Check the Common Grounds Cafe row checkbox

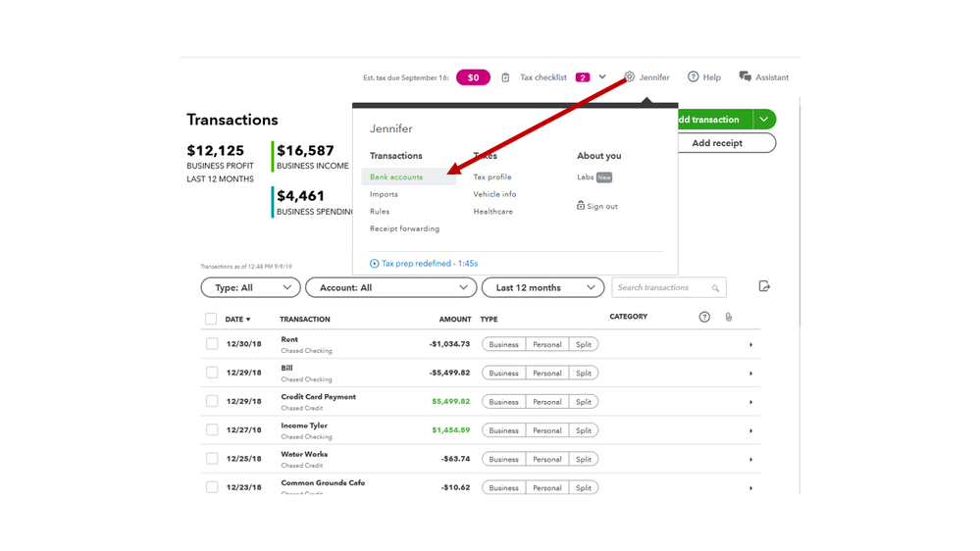tap(212, 487)
